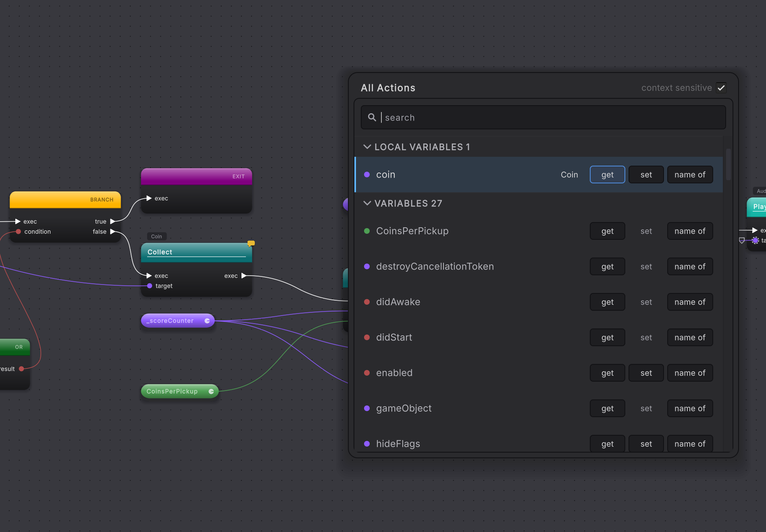Click the purple type dot beside coin
Image resolution: width=766 pixels, height=532 pixels.
tap(367, 175)
